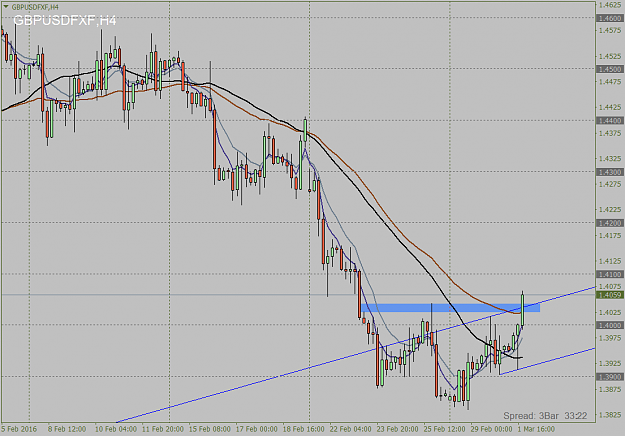Click the 1.4425 price axis label
Screen dimensions: 625x436
click(x=610, y=107)
